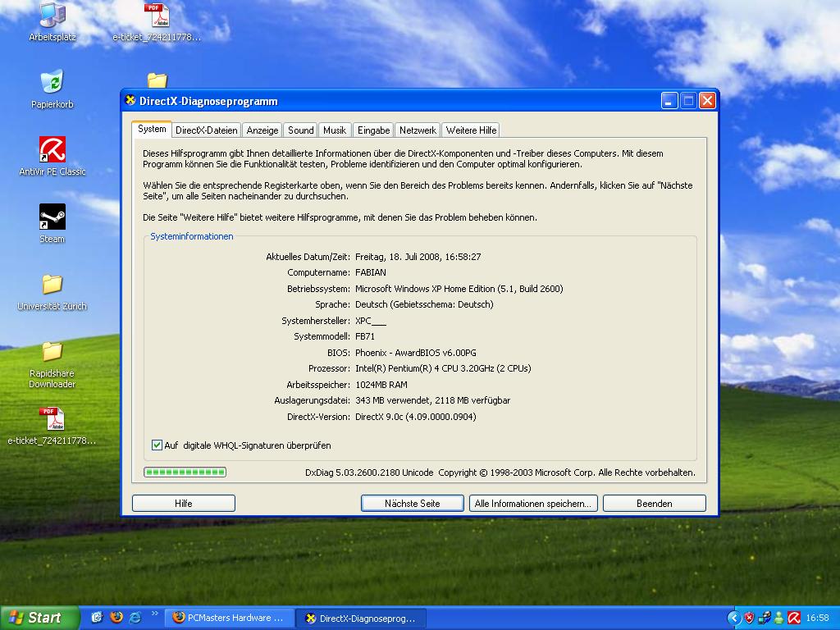Toggle the WHQL-Signaturen überprüfen checkbox
840x630 pixels.
click(157, 445)
